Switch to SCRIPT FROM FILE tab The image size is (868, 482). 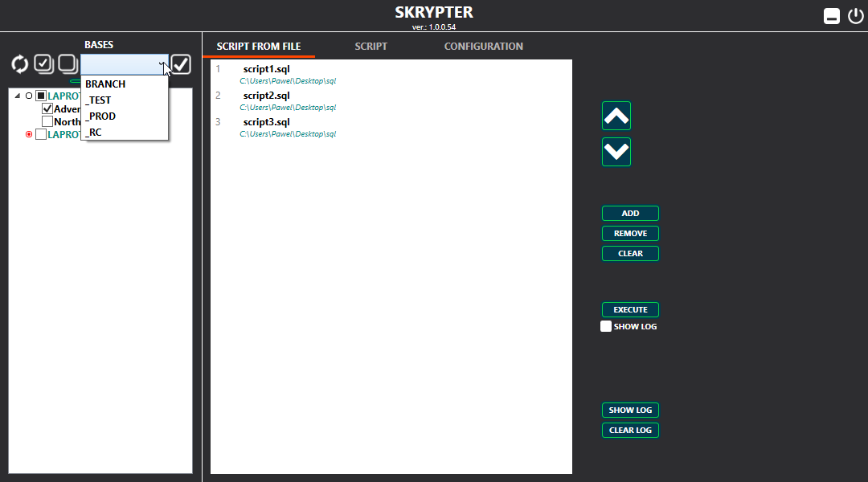click(x=259, y=47)
